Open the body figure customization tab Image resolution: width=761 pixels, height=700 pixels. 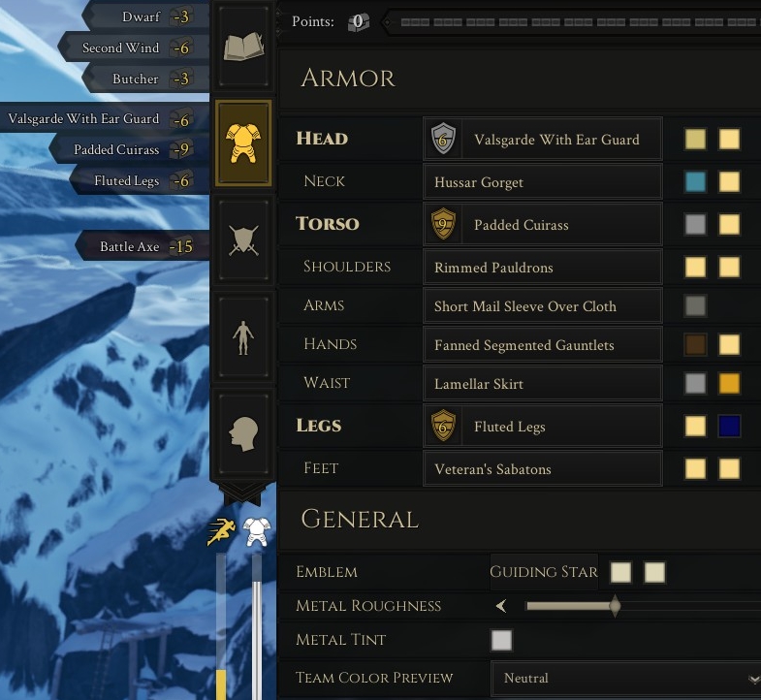[243, 337]
